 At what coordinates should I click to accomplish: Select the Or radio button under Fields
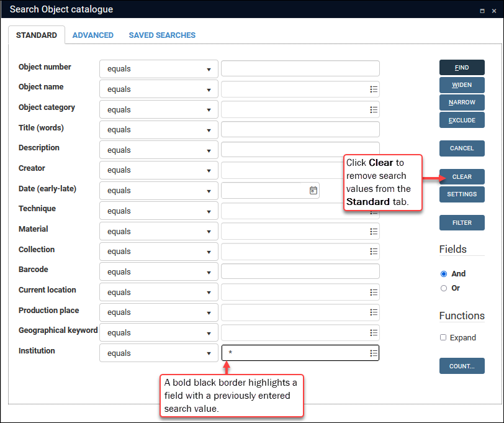coord(444,287)
